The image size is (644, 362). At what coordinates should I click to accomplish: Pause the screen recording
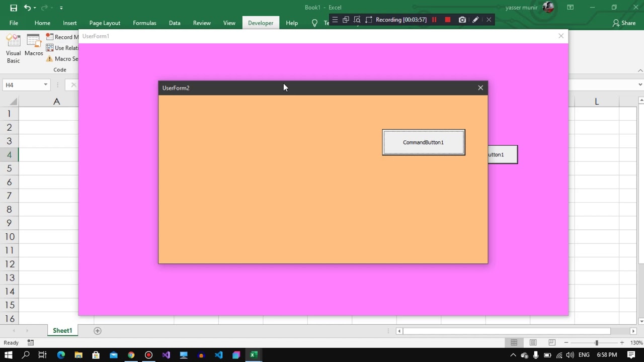coord(434,20)
